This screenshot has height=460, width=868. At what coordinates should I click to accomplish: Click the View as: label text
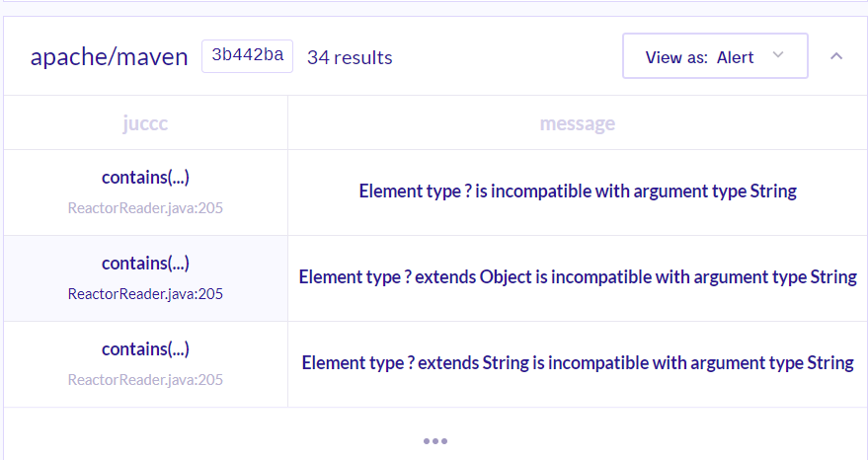point(676,57)
